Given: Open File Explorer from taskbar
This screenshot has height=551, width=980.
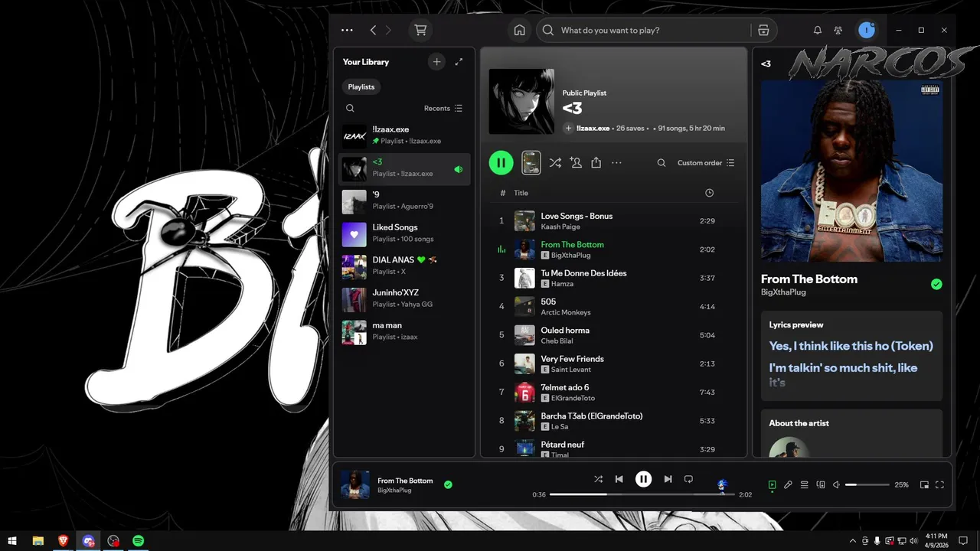Looking at the screenshot, I should click(x=38, y=540).
